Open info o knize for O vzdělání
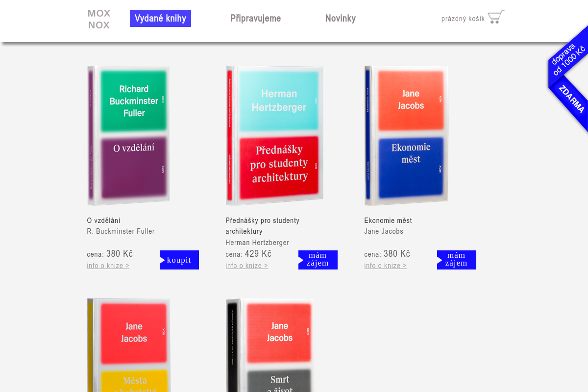Viewport: 588px width, 392px height. [x=108, y=266]
